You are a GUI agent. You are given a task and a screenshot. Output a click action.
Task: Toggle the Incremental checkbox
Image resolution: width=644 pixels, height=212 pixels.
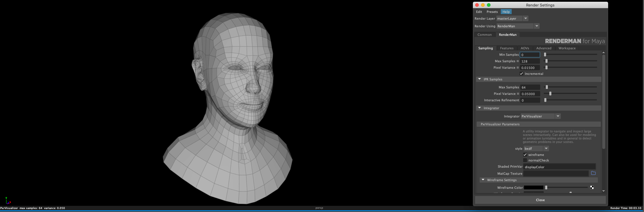[521, 74]
